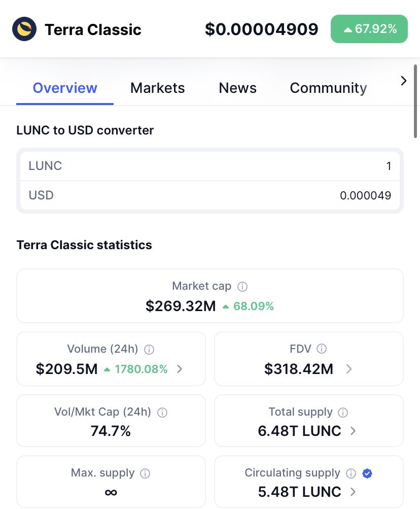Switch to the Markets tab
Image resolution: width=420 pixels, height=509 pixels.
click(x=157, y=88)
